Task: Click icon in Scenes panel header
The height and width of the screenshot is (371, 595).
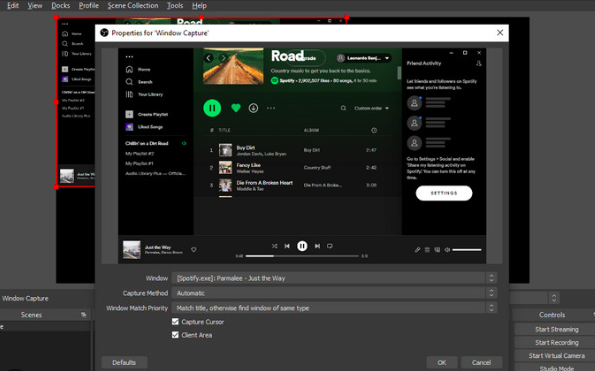Action: click(83, 315)
